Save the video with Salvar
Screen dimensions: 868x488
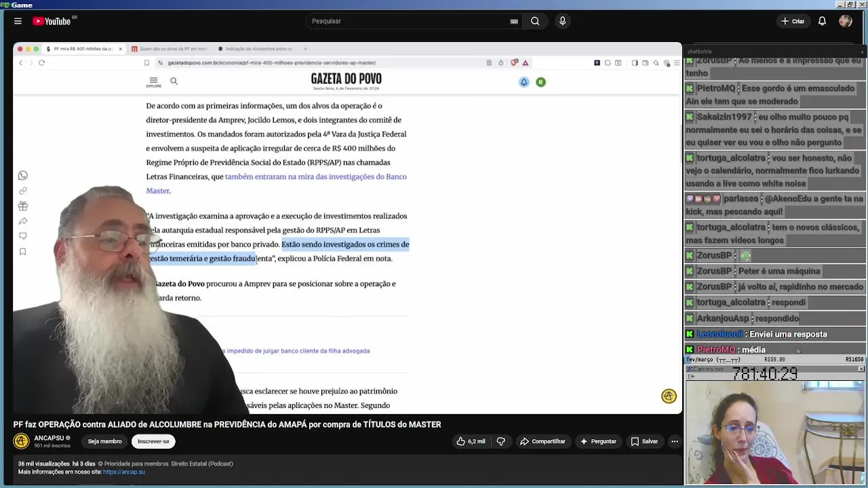coord(644,441)
